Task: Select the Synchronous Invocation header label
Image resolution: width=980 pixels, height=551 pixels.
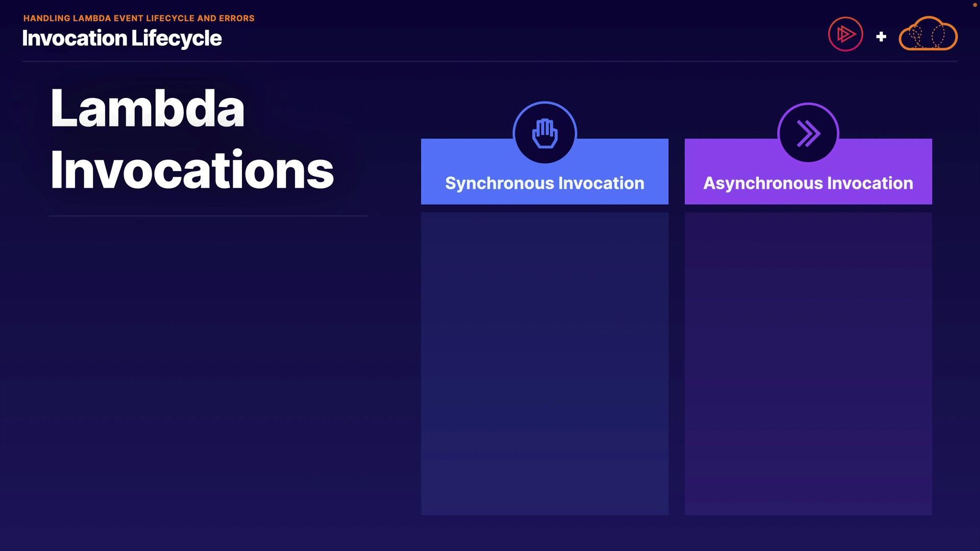Action: (545, 183)
